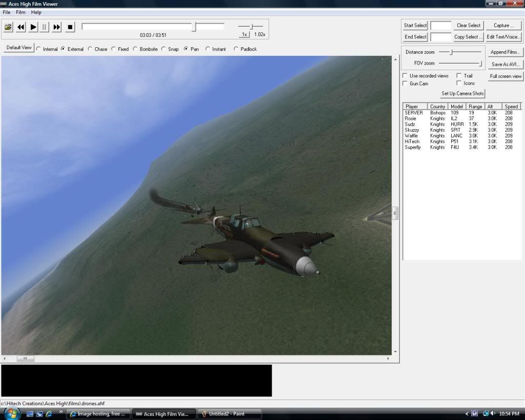Select the SERVER player row
Image resolution: width=525 pixels, height=420 pixels.
462,113
